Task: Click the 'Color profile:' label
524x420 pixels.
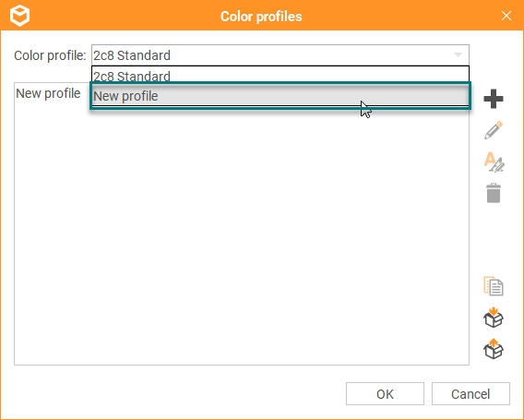Action: [x=50, y=55]
